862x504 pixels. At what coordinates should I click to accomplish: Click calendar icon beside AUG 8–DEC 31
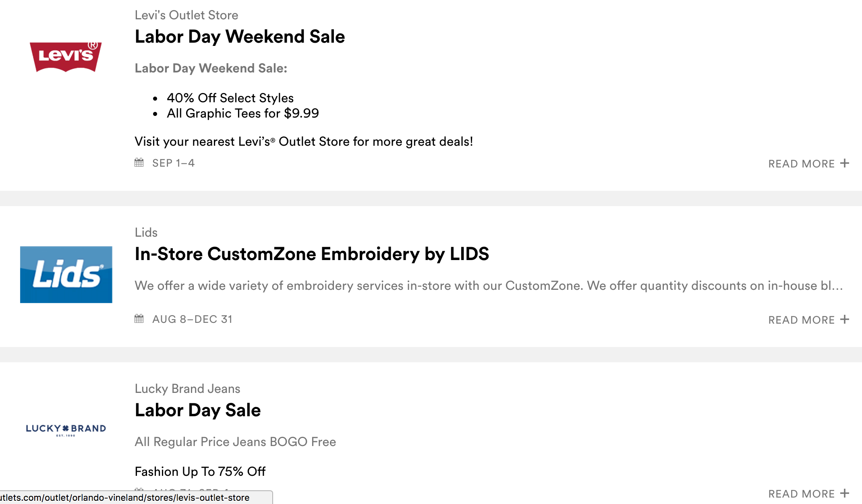click(x=139, y=319)
